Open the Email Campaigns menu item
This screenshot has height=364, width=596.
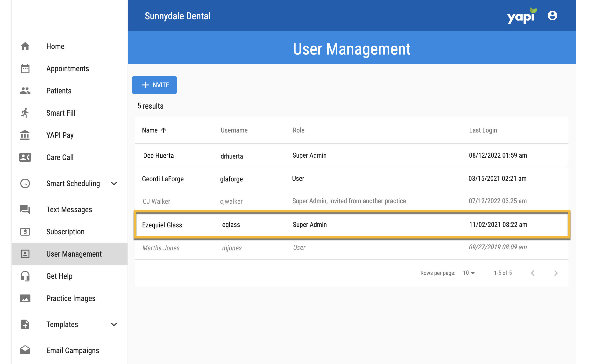click(70, 350)
